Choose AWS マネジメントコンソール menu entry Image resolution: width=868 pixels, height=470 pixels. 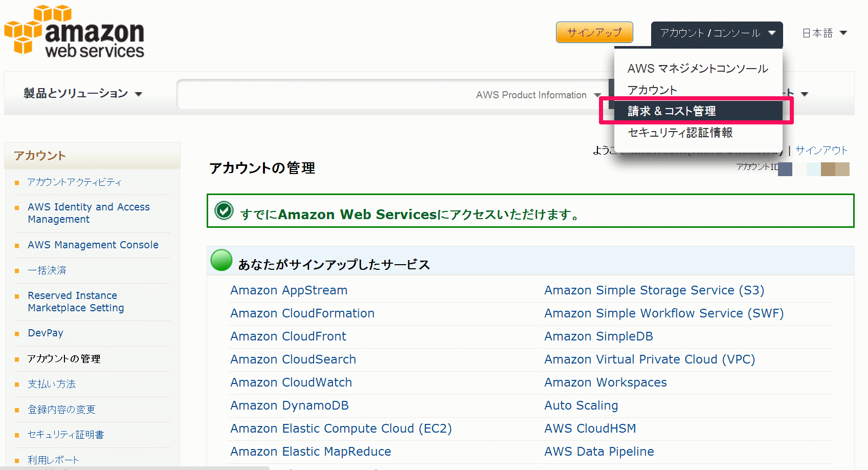pos(698,69)
